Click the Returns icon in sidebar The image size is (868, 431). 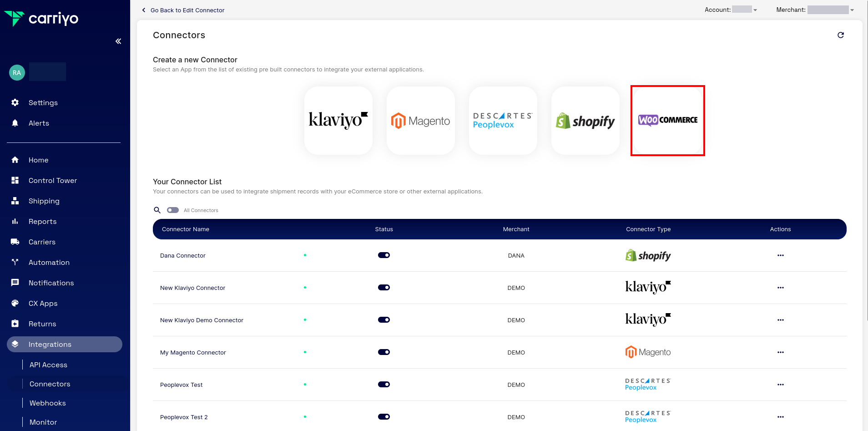(15, 324)
